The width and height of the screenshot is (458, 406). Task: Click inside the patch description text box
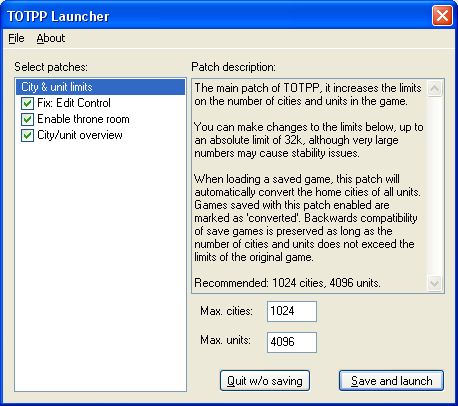pos(309,186)
